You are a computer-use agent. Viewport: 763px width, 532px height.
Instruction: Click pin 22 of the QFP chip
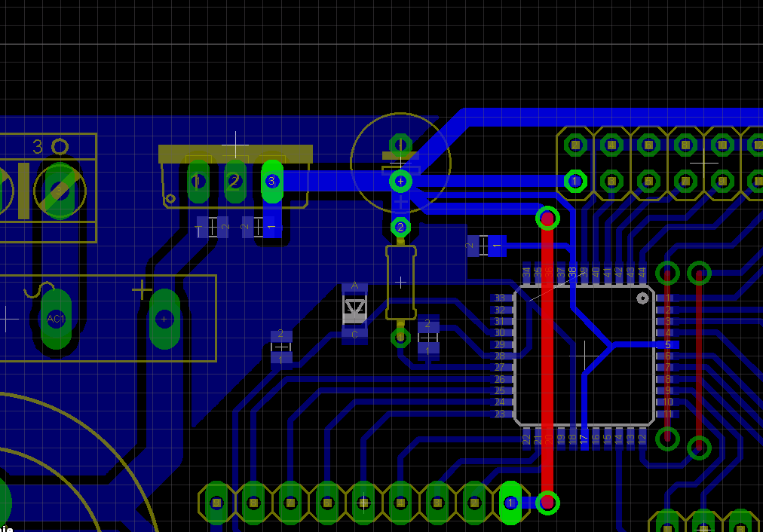(526, 439)
